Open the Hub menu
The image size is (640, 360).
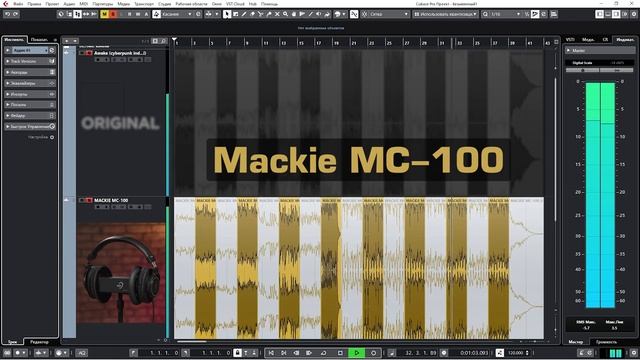(253, 4)
